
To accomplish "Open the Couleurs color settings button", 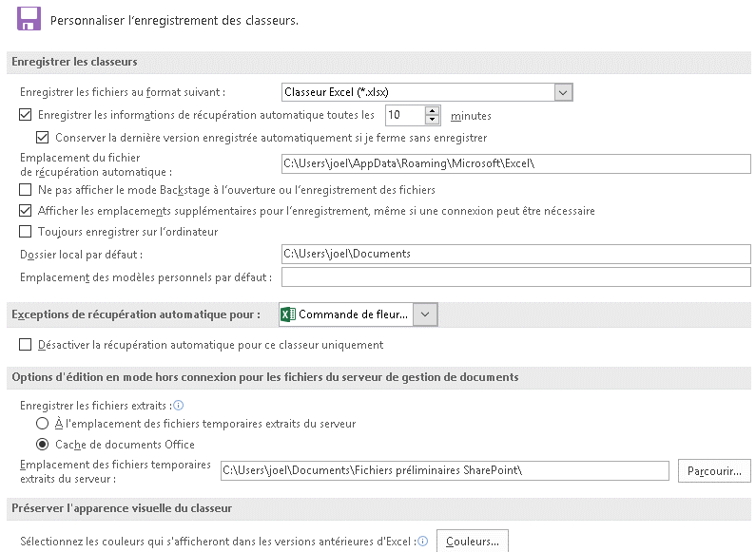I will click(x=472, y=542).
